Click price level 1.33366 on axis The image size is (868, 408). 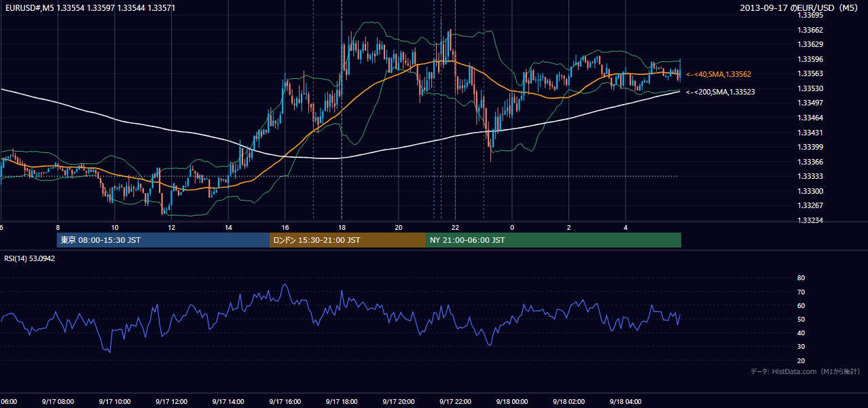coord(810,162)
